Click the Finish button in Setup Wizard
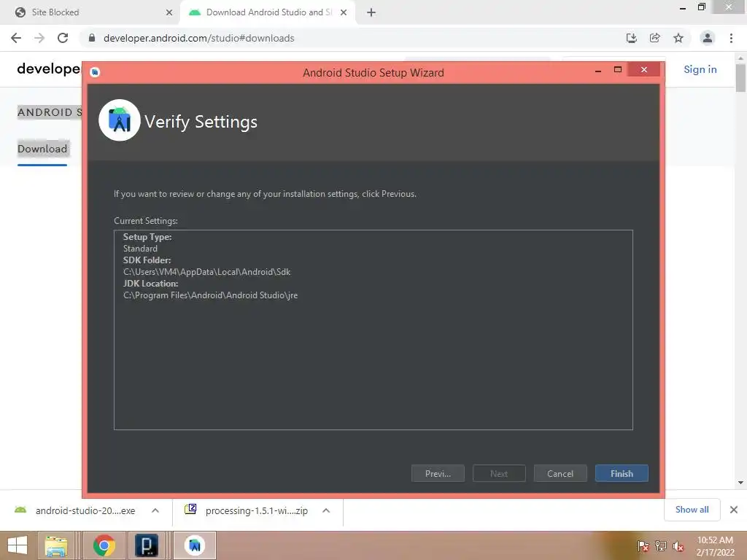 [622, 473]
